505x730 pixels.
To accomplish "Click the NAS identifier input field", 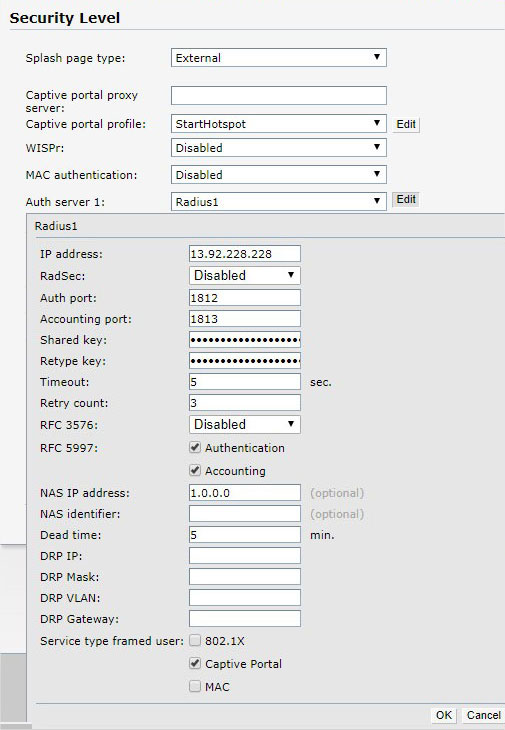I will 244,514.
